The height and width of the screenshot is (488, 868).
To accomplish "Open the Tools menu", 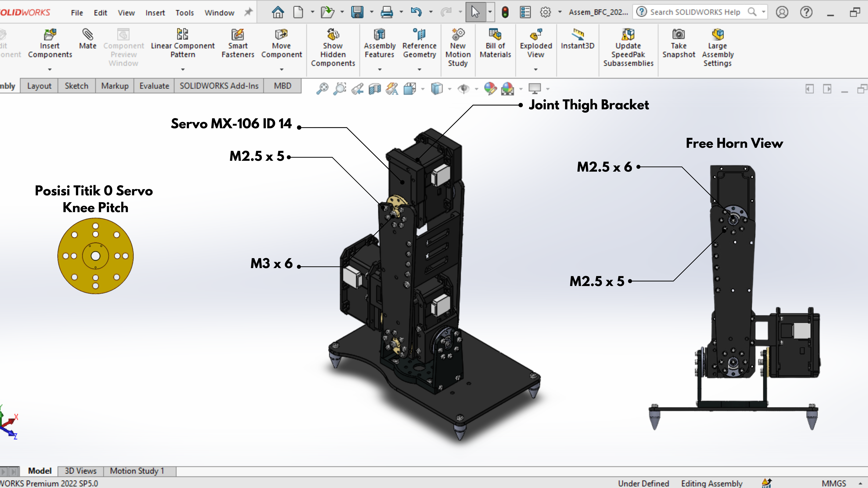I will point(185,13).
